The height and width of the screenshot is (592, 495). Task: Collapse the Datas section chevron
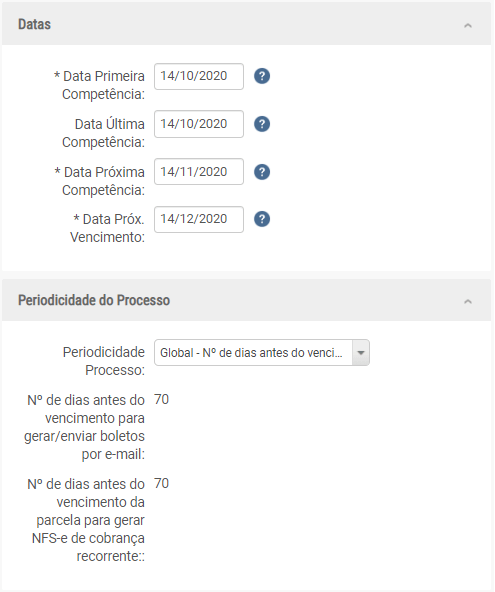[468, 26]
